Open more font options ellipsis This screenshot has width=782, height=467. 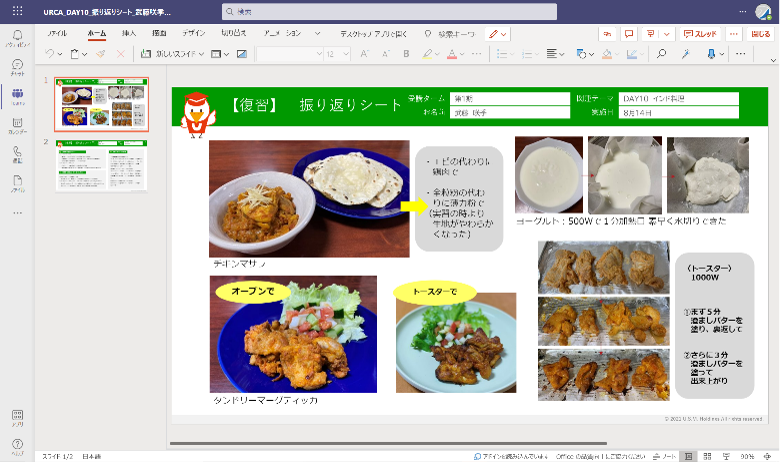(x=477, y=54)
